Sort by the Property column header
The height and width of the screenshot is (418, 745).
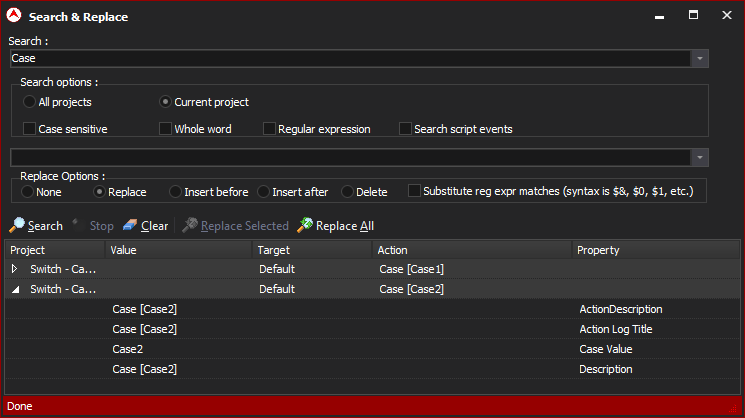(656, 250)
